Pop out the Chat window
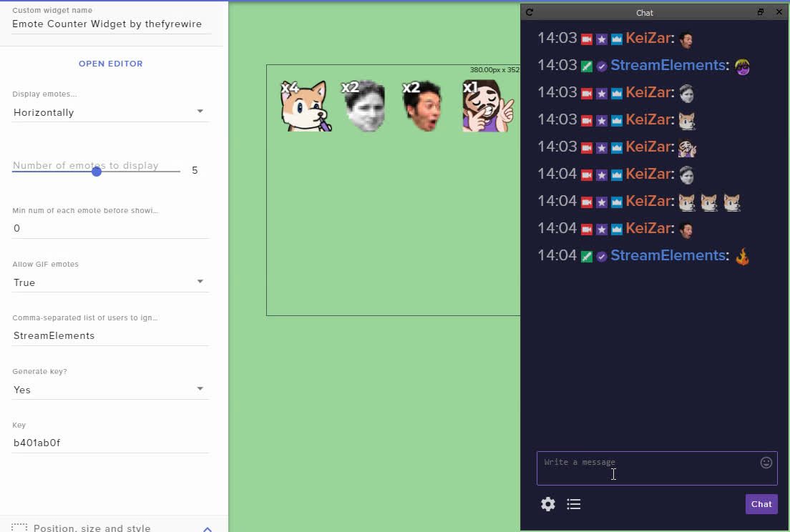This screenshot has width=790, height=532. [761, 12]
